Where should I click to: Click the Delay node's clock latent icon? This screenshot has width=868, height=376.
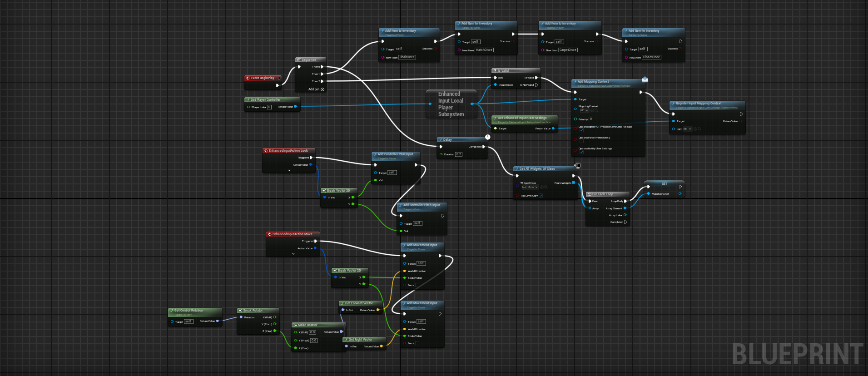pos(487,137)
